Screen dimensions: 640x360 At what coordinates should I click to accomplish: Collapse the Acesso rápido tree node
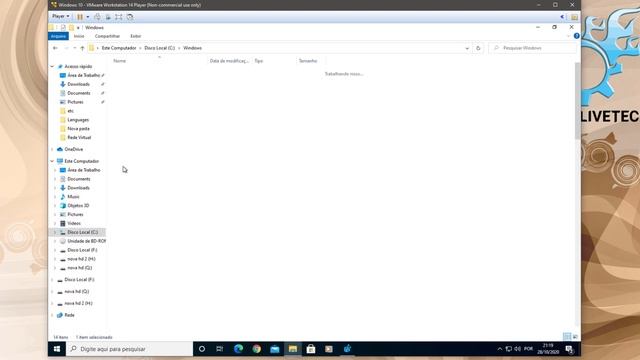(x=52, y=67)
